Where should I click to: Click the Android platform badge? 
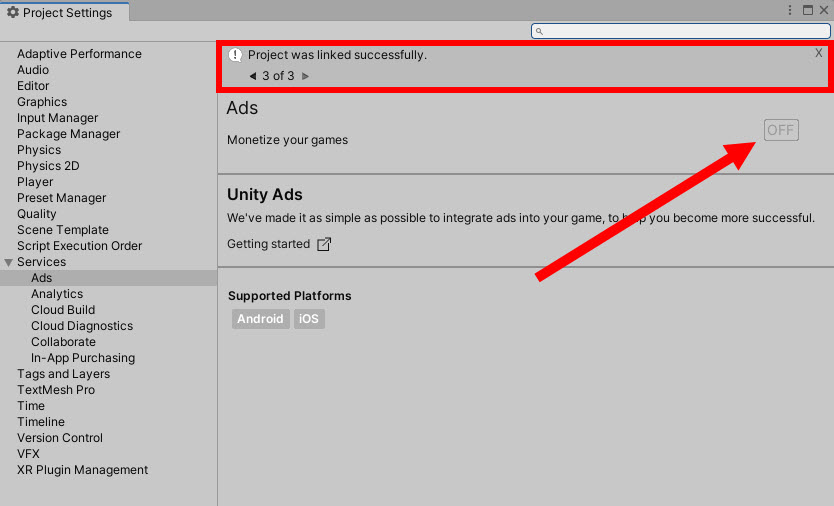(x=260, y=319)
